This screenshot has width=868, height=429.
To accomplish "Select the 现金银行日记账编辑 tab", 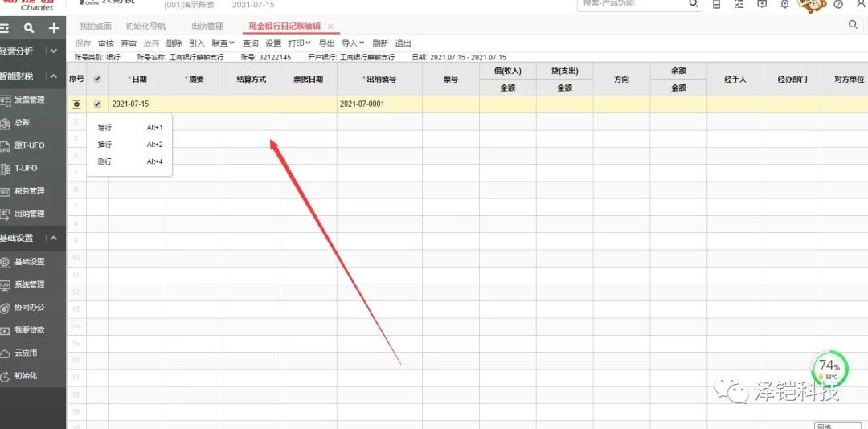I will [284, 26].
